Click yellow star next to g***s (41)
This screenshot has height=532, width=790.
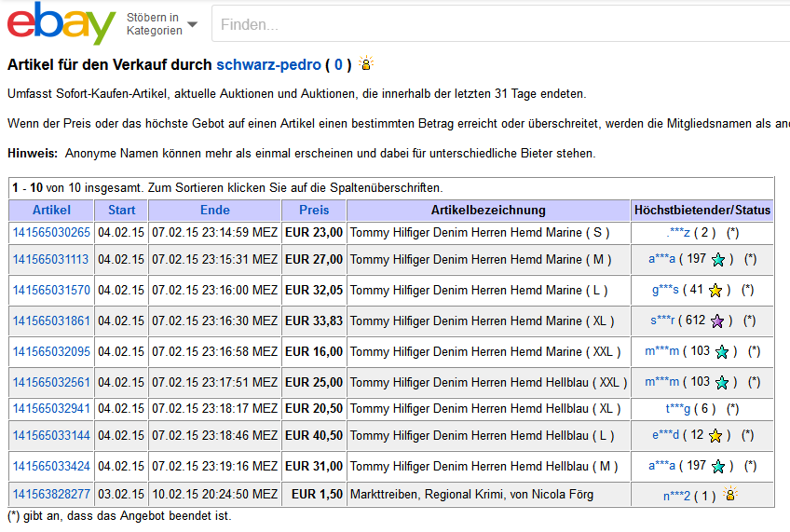pyautogui.click(x=715, y=291)
